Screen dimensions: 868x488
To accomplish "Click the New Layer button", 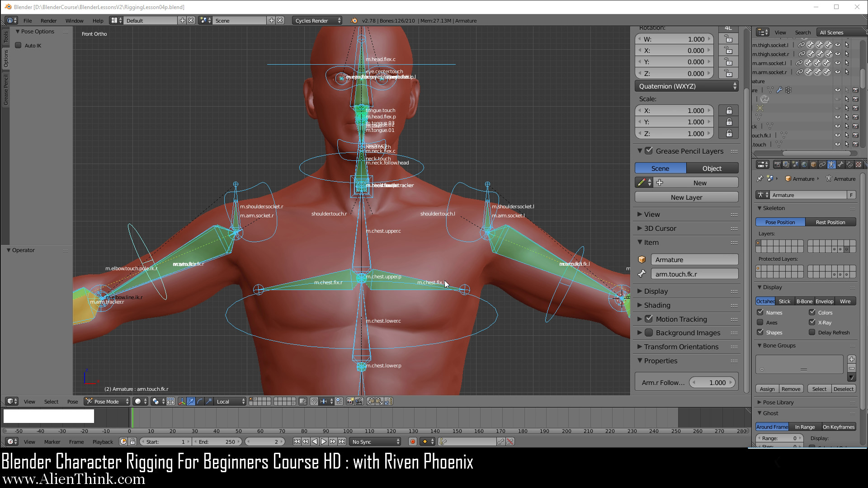I will coord(686,197).
